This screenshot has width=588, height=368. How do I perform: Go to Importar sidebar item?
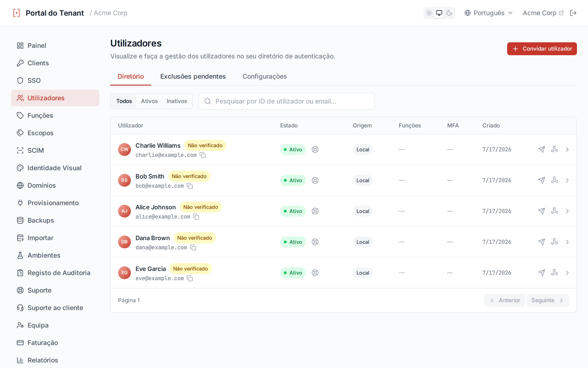55,238
